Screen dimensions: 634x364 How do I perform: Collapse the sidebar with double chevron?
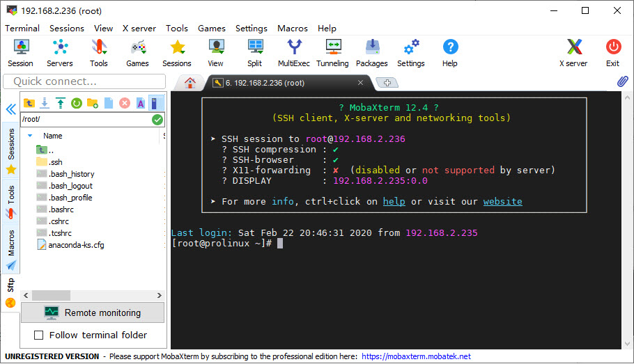pos(10,109)
